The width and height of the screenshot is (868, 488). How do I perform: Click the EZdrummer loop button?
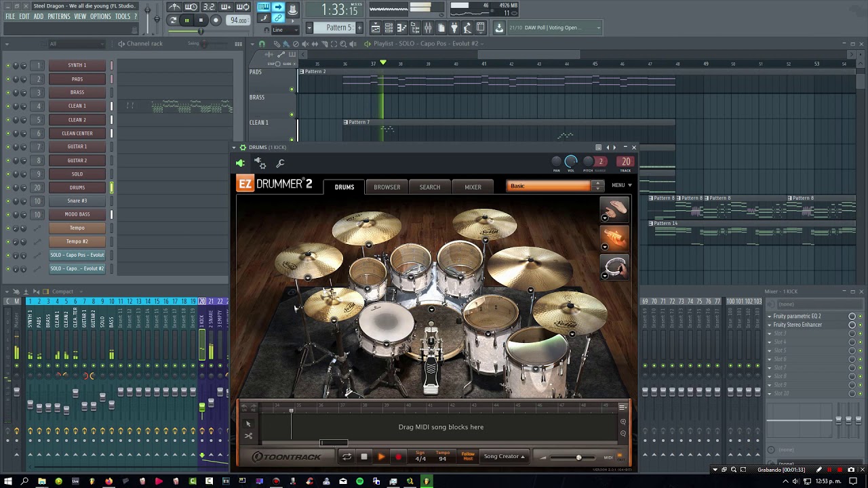click(x=347, y=457)
